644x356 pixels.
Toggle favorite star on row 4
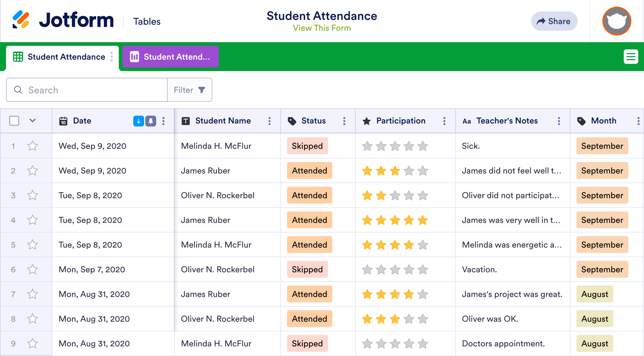pyautogui.click(x=33, y=220)
